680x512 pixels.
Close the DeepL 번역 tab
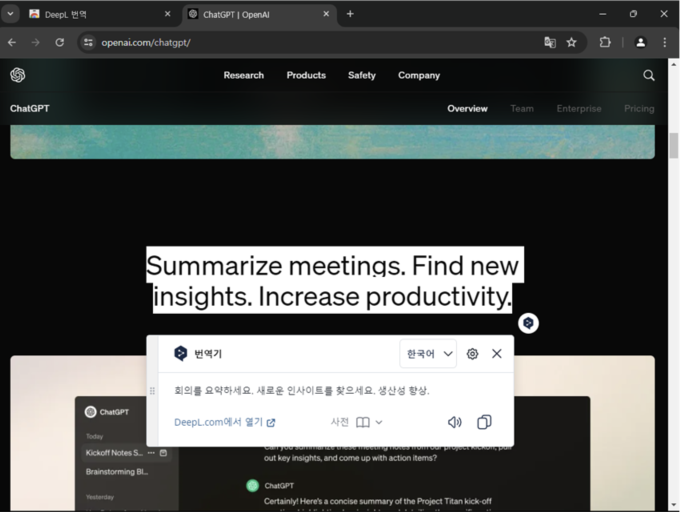tap(167, 14)
